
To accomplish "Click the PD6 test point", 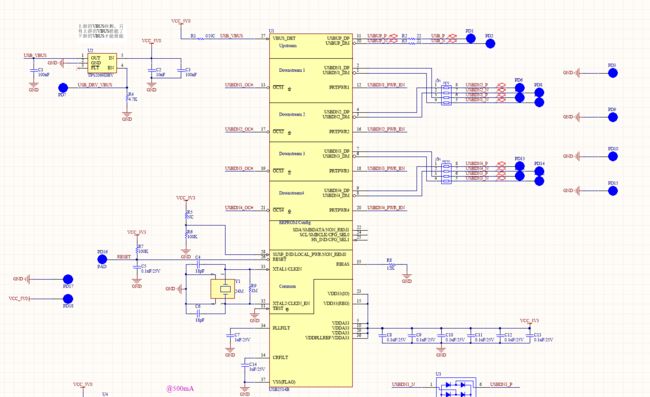I will tap(519, 87).
